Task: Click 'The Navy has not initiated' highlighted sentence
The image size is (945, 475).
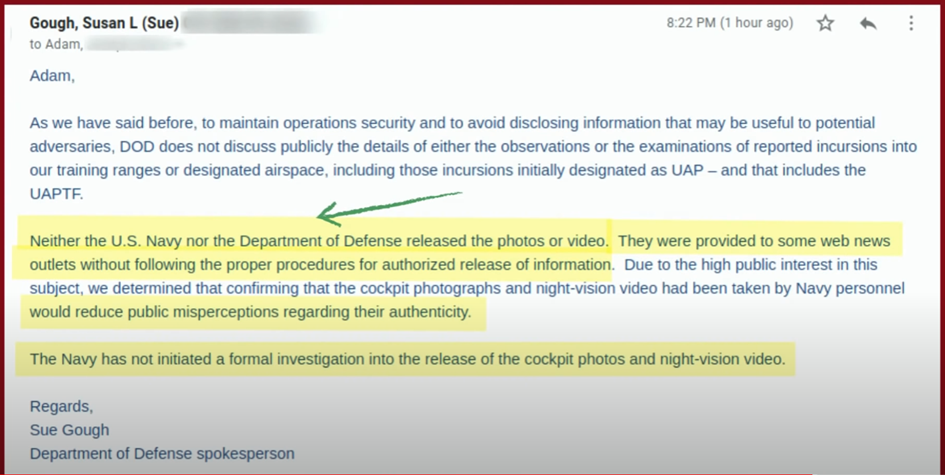Action: point(408,359)
